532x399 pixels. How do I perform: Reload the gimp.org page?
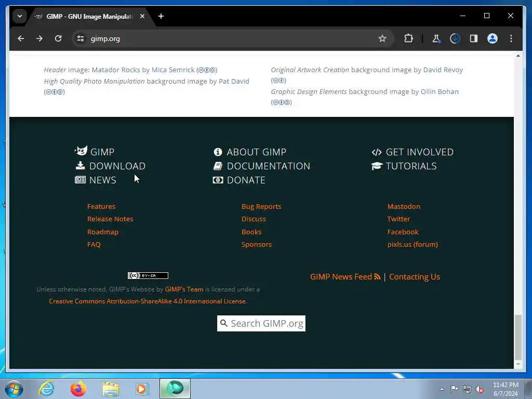(58, 38)
